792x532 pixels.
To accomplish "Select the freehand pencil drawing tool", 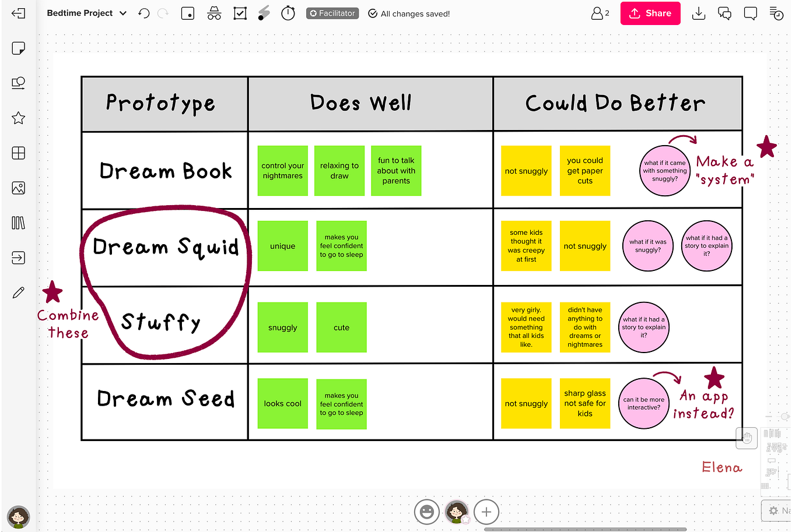I will click(x=18, y=292).
